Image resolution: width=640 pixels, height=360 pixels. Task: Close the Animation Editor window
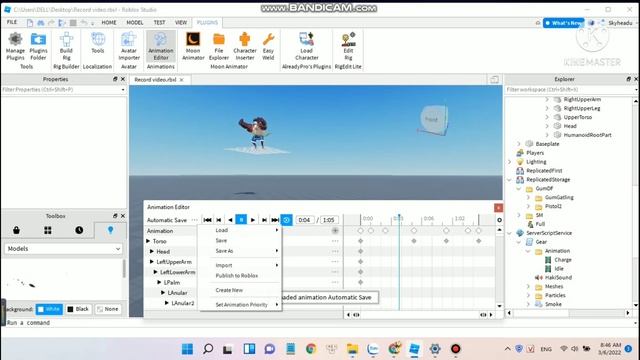pos(498,208)
